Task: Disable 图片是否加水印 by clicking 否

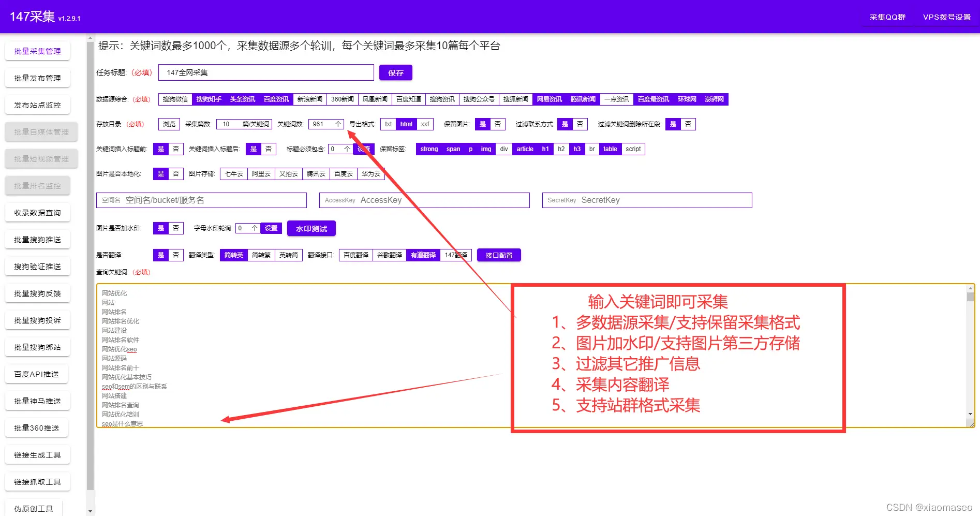Action: point(175,228)
